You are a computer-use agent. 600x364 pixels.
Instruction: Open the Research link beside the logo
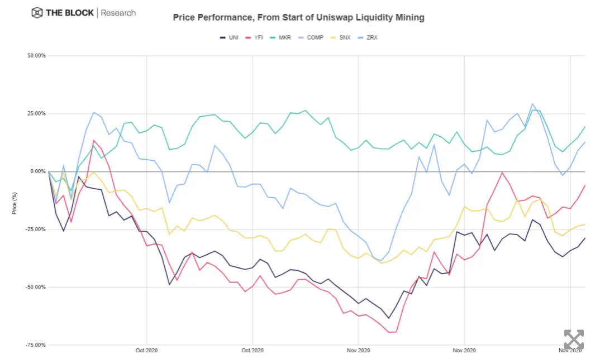(118, 13)
